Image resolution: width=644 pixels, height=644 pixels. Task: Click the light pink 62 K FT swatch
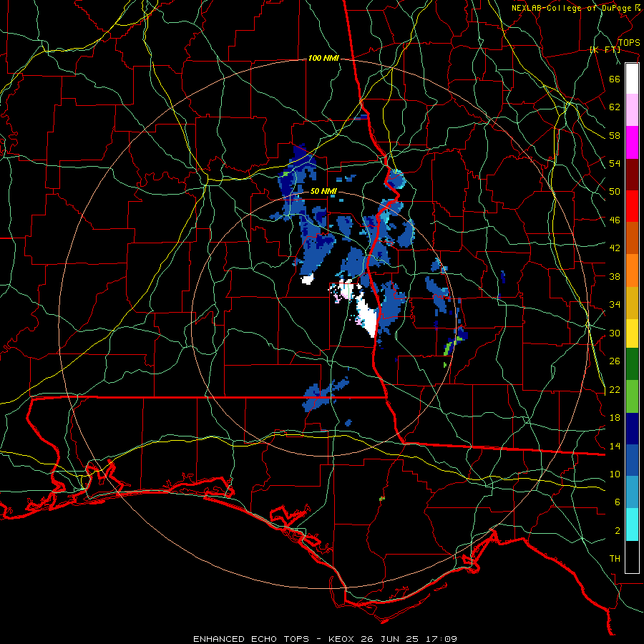click(x=632, y=110)
